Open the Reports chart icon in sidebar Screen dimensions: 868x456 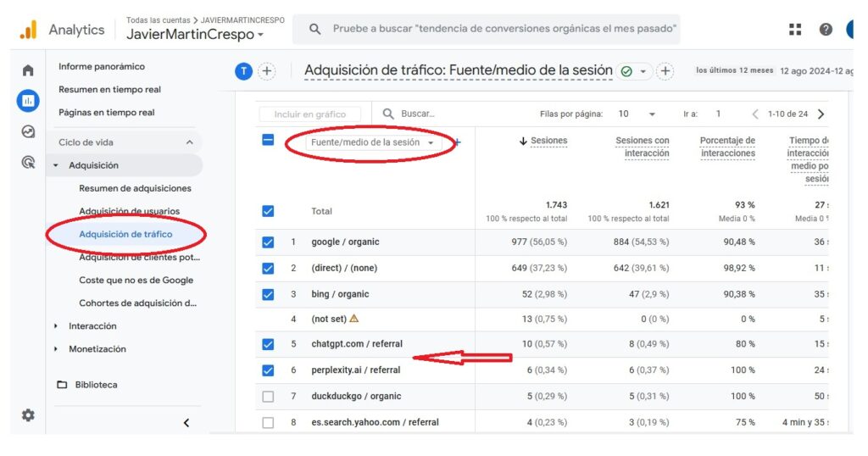click(x=28, y=101)
